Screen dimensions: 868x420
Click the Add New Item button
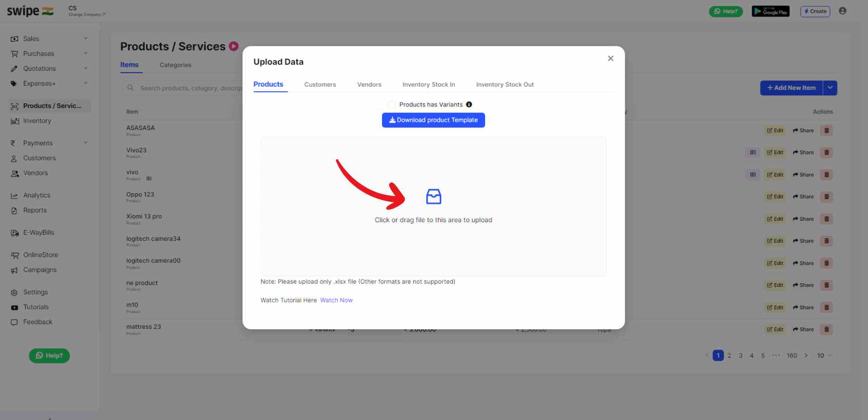791,88
